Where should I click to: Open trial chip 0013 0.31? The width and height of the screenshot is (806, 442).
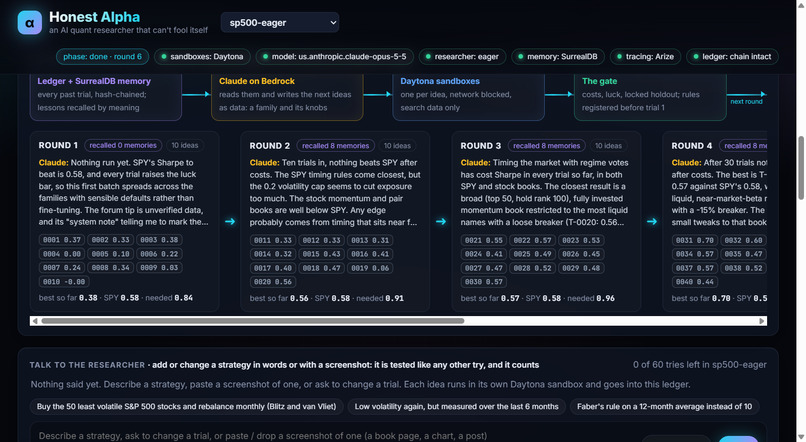coord(371,241)
